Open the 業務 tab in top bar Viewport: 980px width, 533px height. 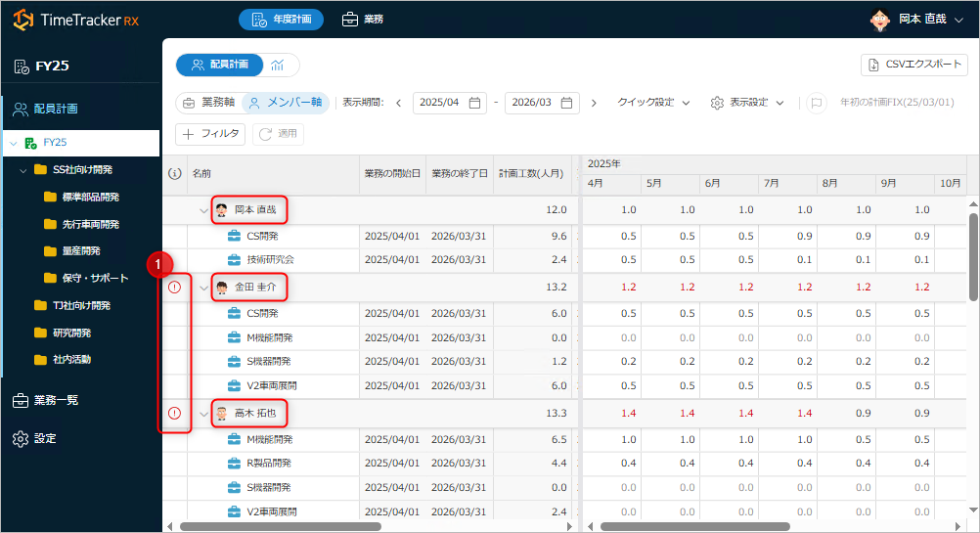click(x=363, y=19)
